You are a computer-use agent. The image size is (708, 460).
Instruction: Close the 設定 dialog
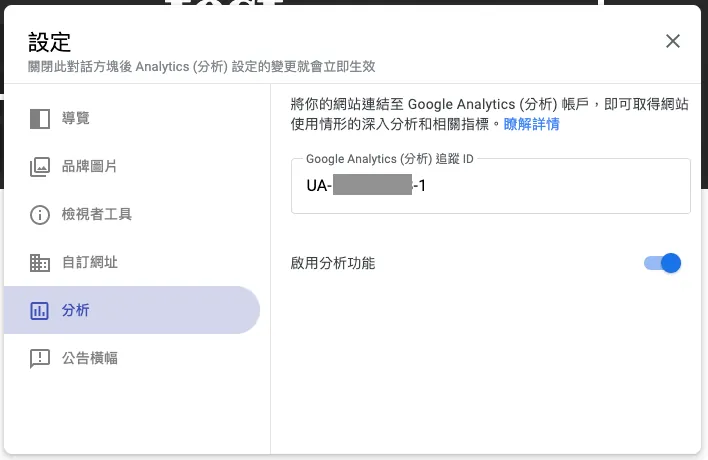[x=673, y=41]
